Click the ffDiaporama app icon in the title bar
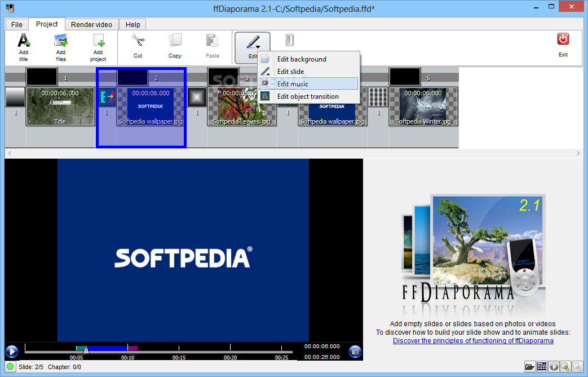 [x=10, y=7]
